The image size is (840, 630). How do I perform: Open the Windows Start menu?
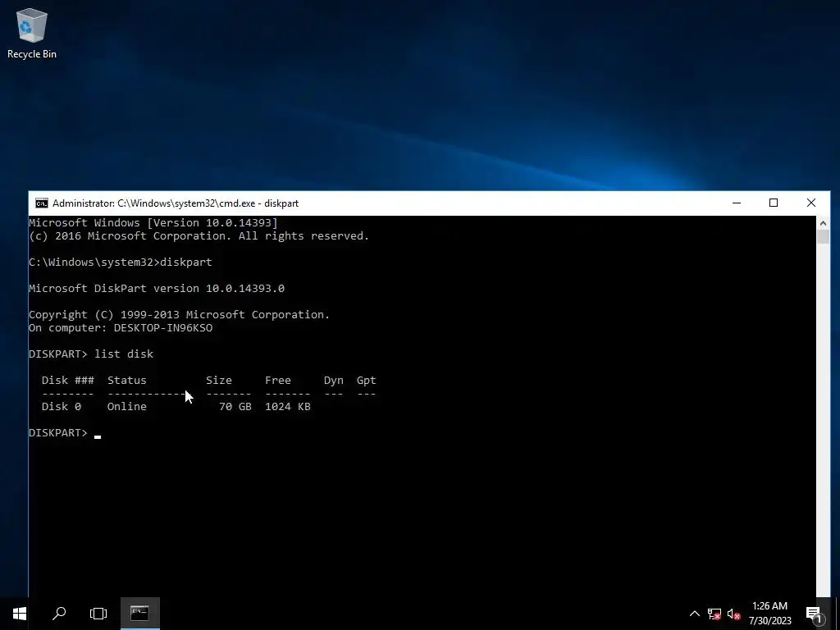pyautogui.click(x=20, y=614)
